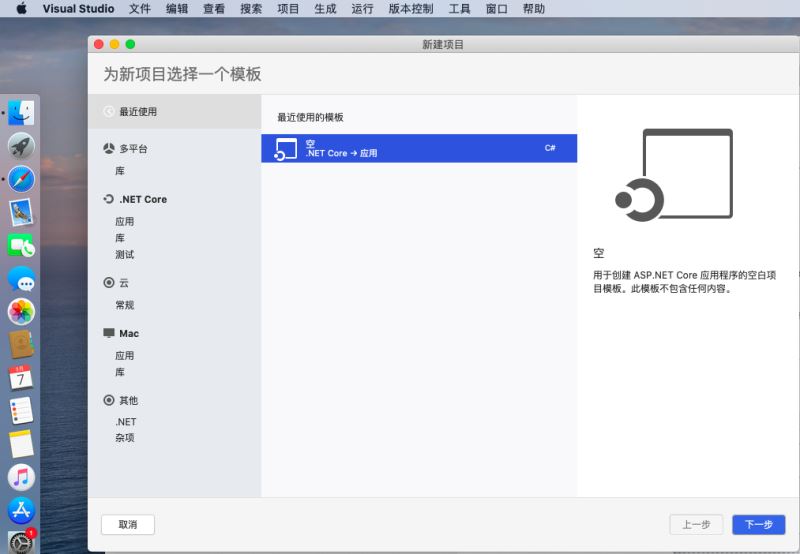The height and width of the screenshot is (554, 800).
Task: Open App Store icon in dock
Action: pyautogui.click(x=21, y=510)
